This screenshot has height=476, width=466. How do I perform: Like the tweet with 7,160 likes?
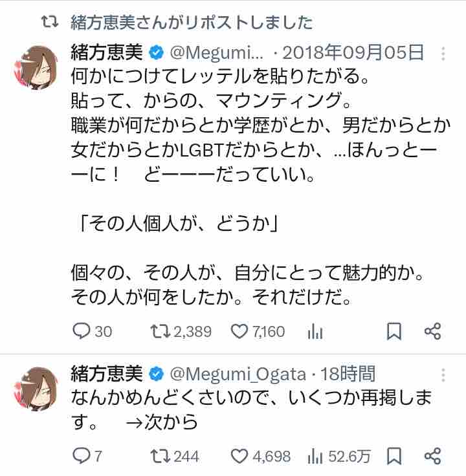240,332
